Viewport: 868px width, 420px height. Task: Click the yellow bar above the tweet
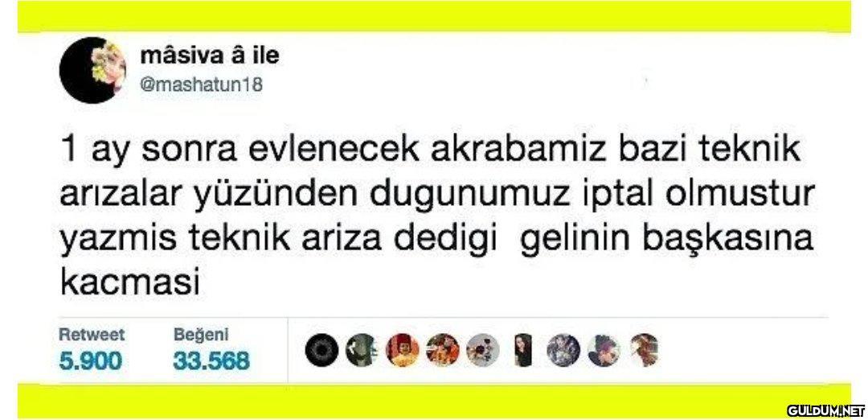pyautogui.click(x=434, y=16)
